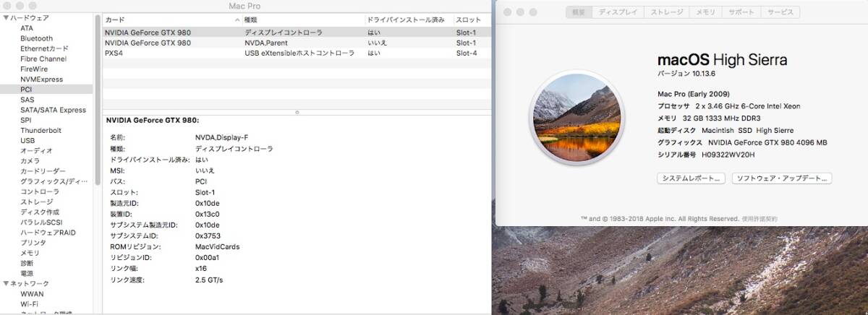The width and height of the screenshot is (868, 315).
Task: Select Fibre Channel in sidebar
Action: click(43, 59)
